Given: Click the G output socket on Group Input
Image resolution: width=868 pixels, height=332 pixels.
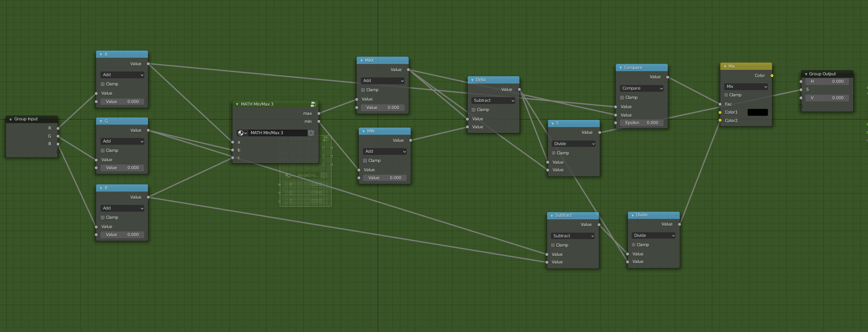Looking at the screenshot, I should 58,136.
